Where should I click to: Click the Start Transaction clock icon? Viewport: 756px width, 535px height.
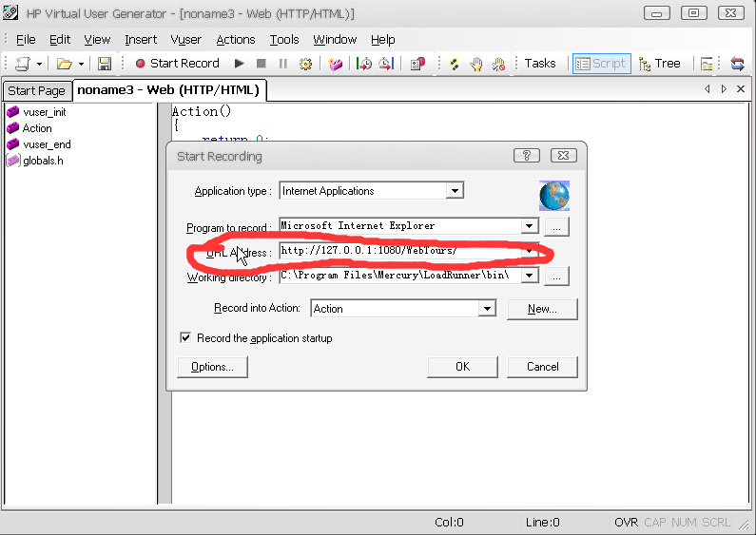pyautogui.click(x=364, y=64)
